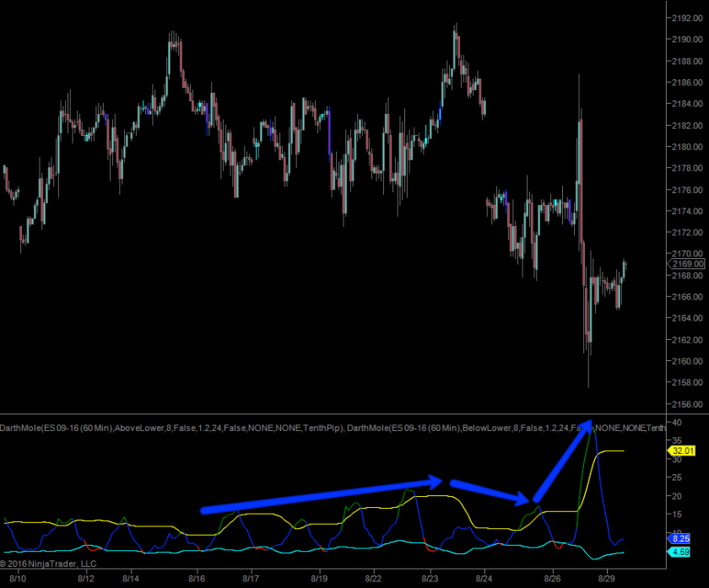Image resolution: width=709 pixels, height=588 pixels.
Task: Click the 2180.00 price axis label
Action: click(x=685, y=147)
